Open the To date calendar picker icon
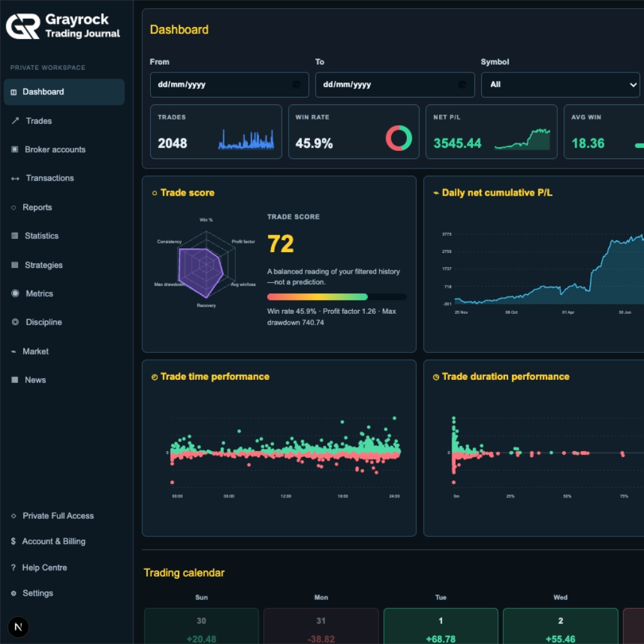The height and width of the screenshot is (644, 644). (x=462, y=85)
